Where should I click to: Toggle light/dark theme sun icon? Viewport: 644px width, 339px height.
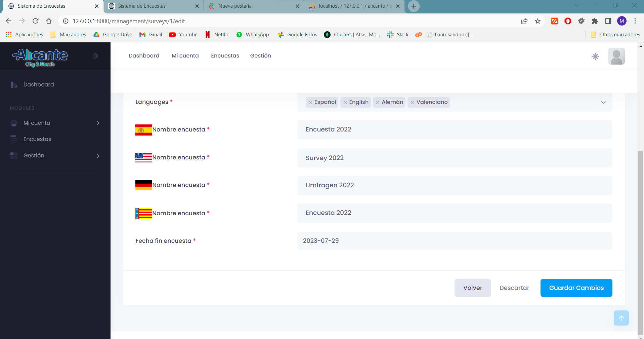coord(595,56)
